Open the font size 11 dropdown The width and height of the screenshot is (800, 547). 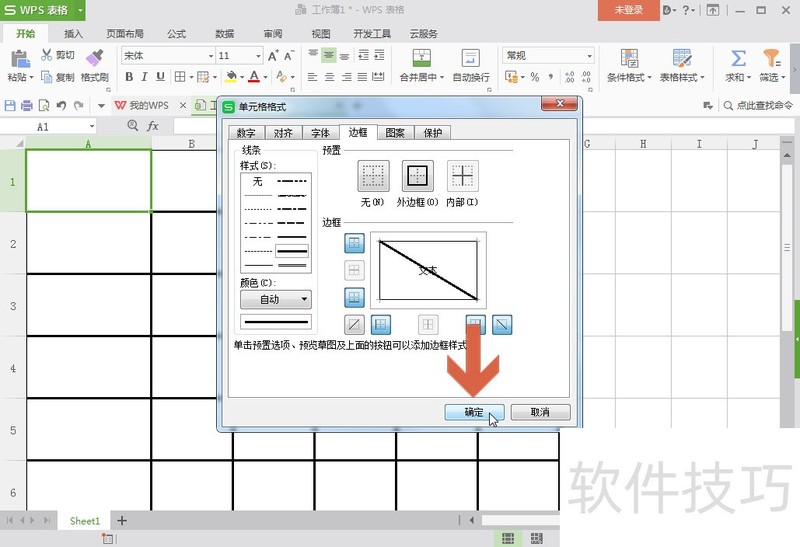[258, 56]
